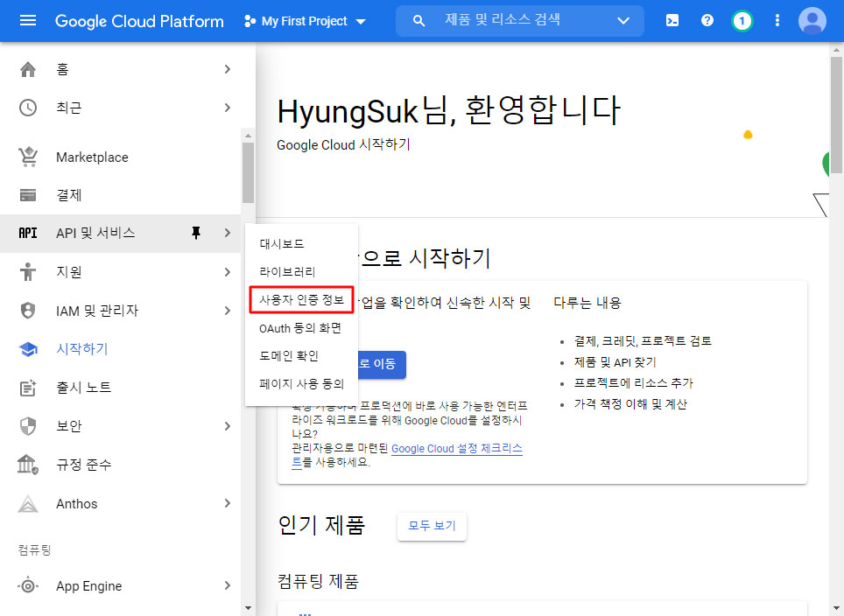This screenshot has height=616, width=844.
Task: Select 사용자 인증 정보 submenu item
Action: (301, 299)
